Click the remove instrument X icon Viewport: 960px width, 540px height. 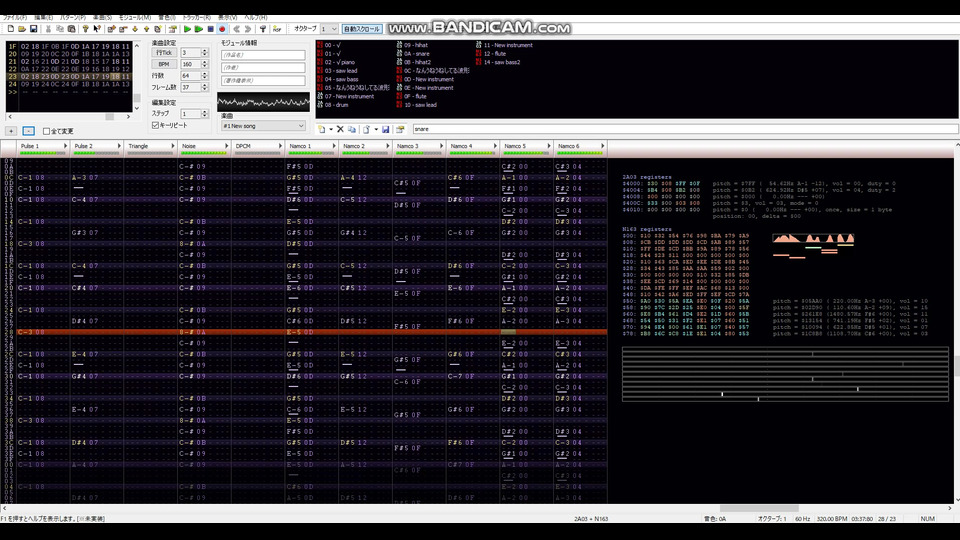[x=340, y=129]
